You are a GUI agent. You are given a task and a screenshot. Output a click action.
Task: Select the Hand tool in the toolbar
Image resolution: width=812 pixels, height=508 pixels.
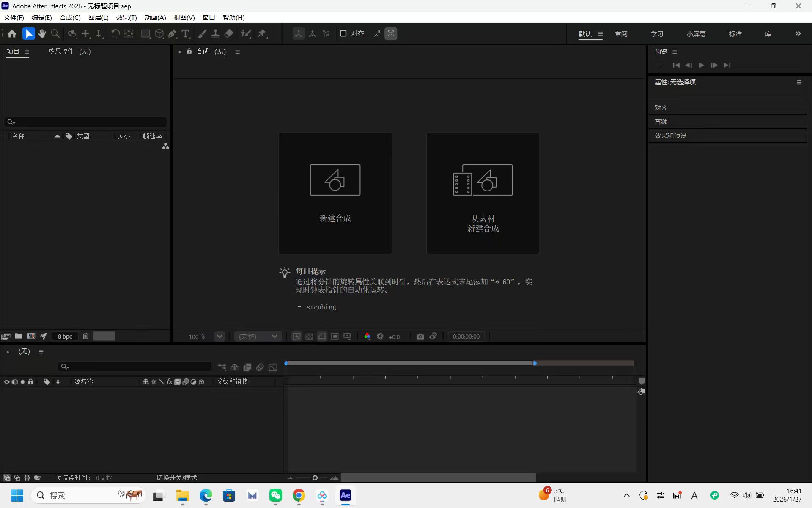42,33
